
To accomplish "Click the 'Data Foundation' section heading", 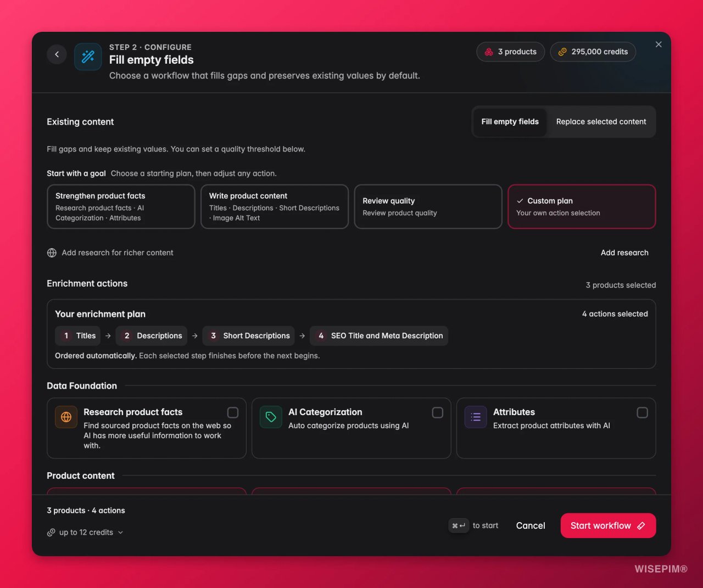I will pyautogui.click(x=82, y=386).
